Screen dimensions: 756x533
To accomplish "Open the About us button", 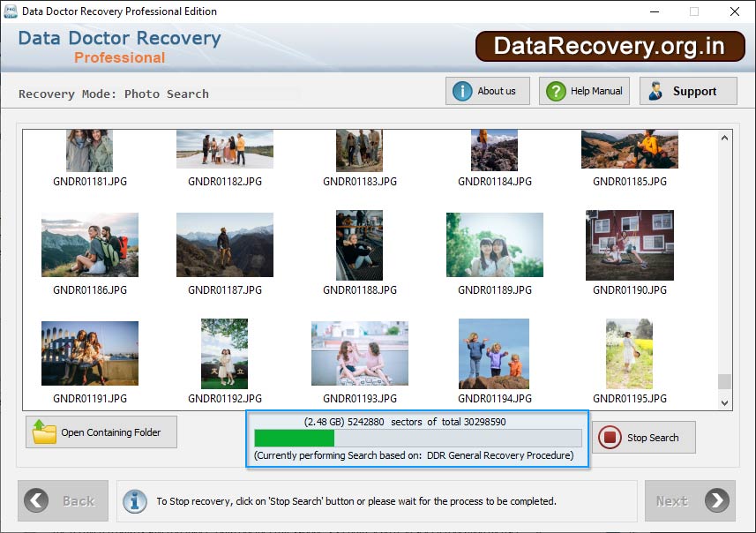I will (488, 91).
